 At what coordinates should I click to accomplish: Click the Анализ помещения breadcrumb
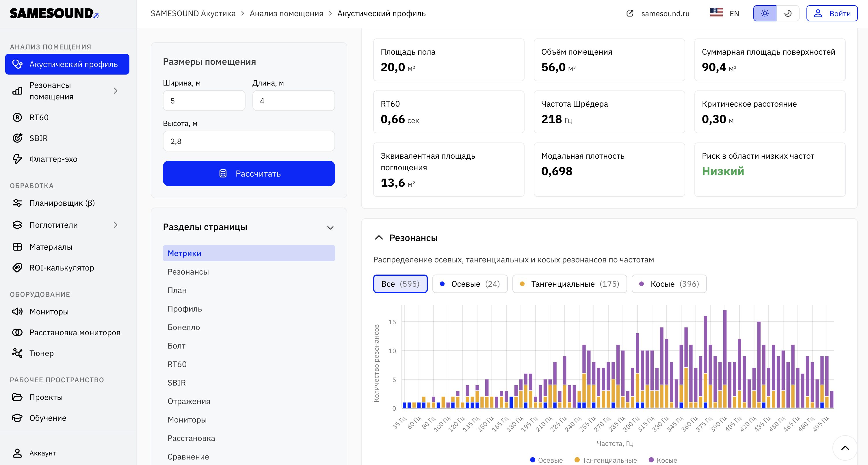[286, 14]
